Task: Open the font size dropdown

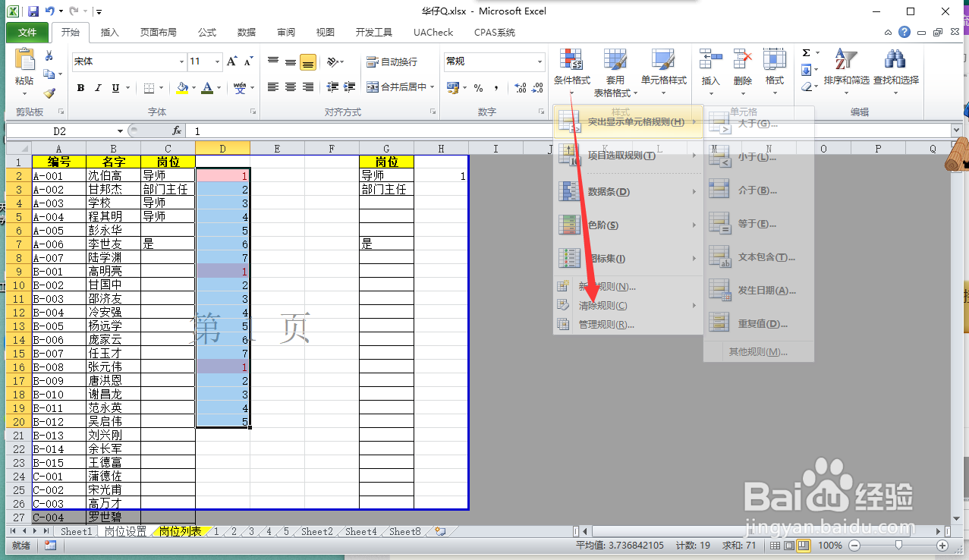Action: point(218,61)
